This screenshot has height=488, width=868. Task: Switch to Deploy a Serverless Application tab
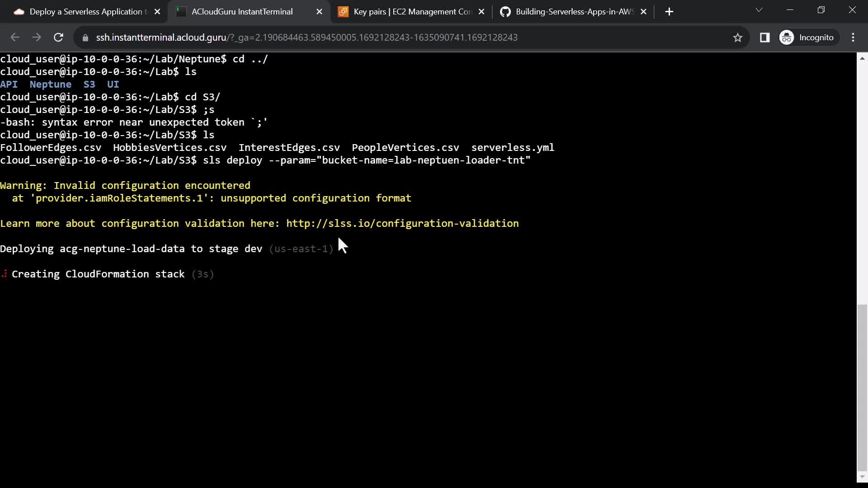click(86, 12)
